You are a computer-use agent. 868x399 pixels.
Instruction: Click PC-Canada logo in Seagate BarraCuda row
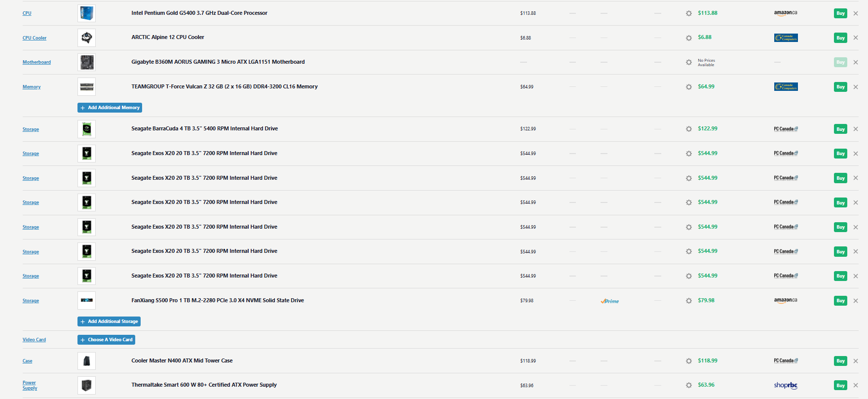pyautogui.click(x=786, y=129)
